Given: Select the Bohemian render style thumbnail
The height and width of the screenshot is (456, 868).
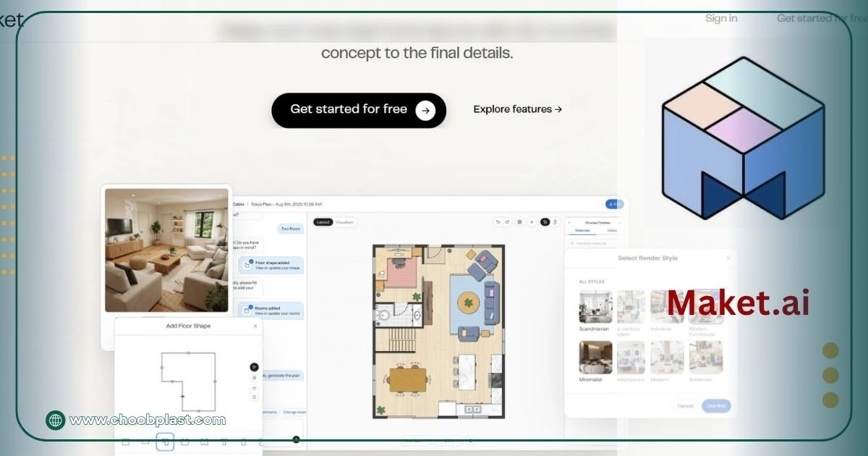Looking at the screenshot, I should (x=705, y=358).
